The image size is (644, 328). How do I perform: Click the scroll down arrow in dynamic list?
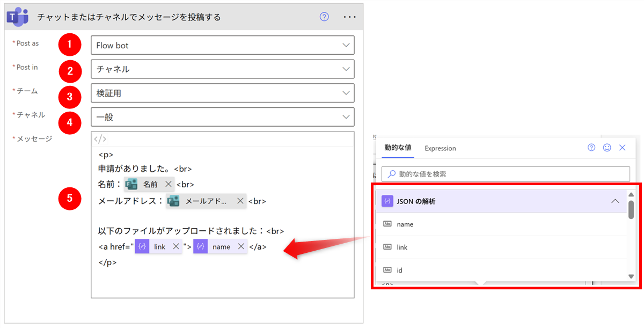click(631, 276)
